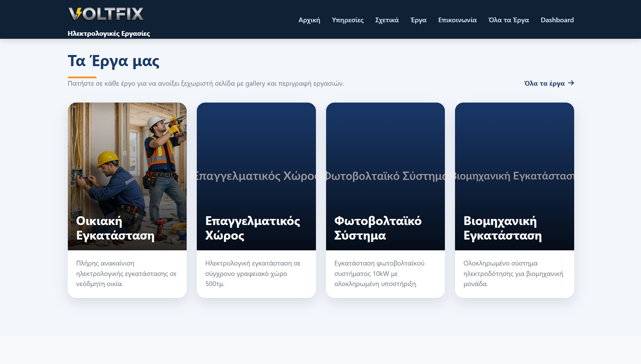
Task: Select Σχετικά in the top menu
Action: (x=387, y=20)
